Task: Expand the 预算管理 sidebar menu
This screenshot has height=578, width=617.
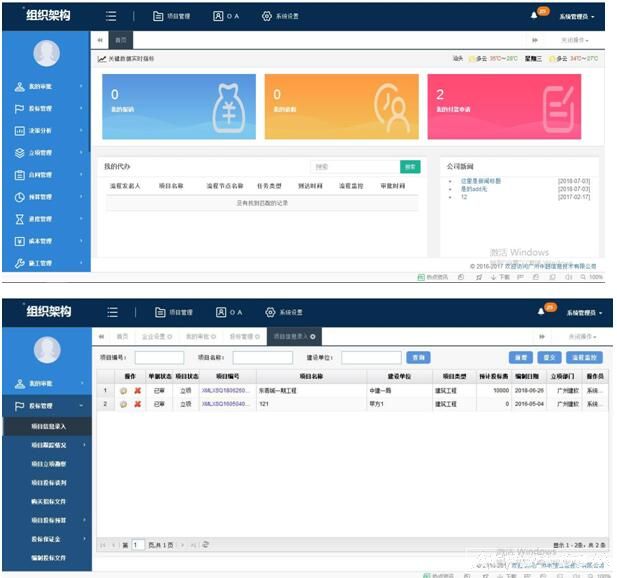Action: pos(45,197)
